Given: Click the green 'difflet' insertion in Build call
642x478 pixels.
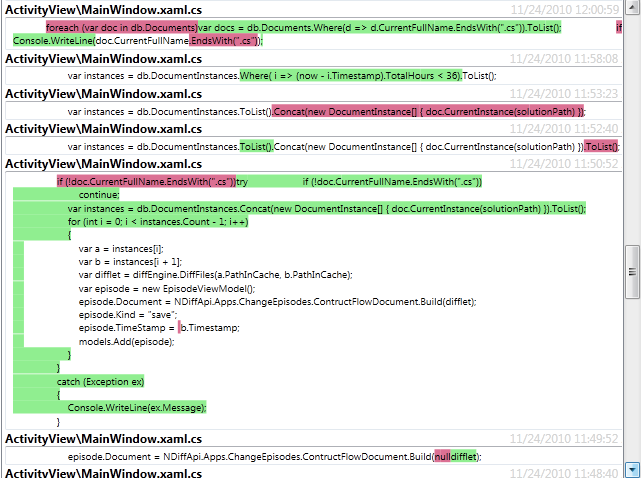Looking at the screenshot, I should click(x=463, y=456).
